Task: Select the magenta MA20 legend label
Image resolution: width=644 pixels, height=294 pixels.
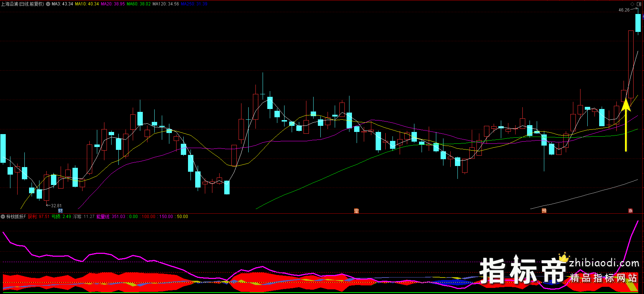Action: coord(113,4)
